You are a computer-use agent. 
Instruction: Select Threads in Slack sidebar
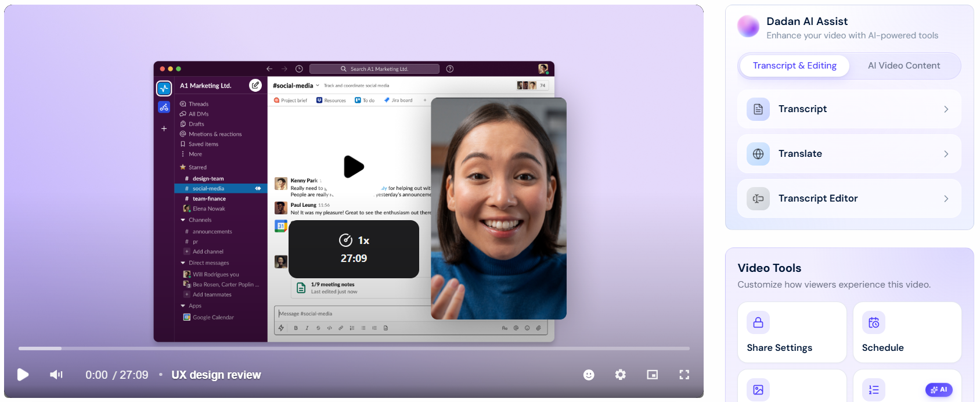(x=199, y=104)
